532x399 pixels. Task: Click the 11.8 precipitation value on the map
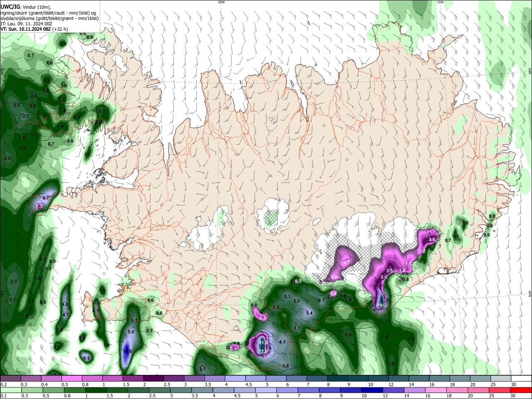point(263,343)
